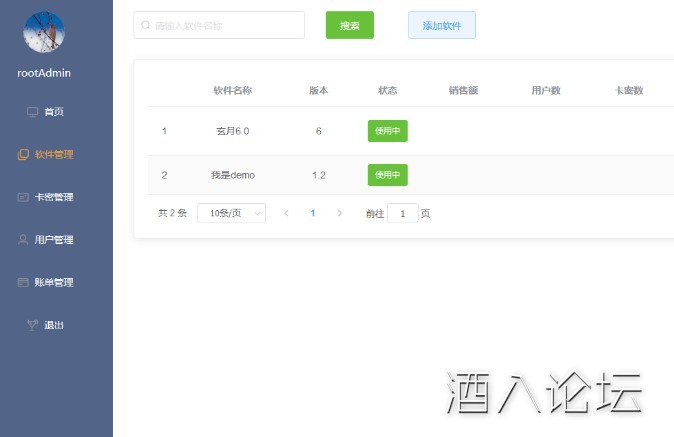Open the 首页 menu item

coord(54,112)
